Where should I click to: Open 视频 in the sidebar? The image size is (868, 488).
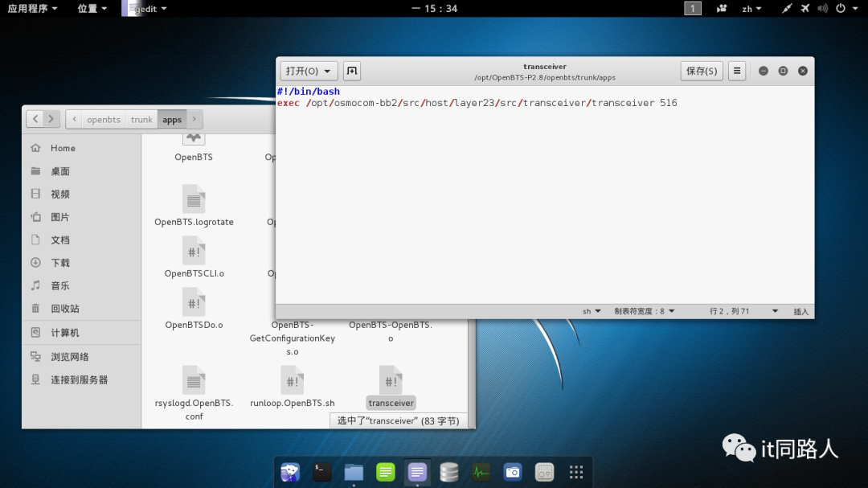click(x=81, y=194)
